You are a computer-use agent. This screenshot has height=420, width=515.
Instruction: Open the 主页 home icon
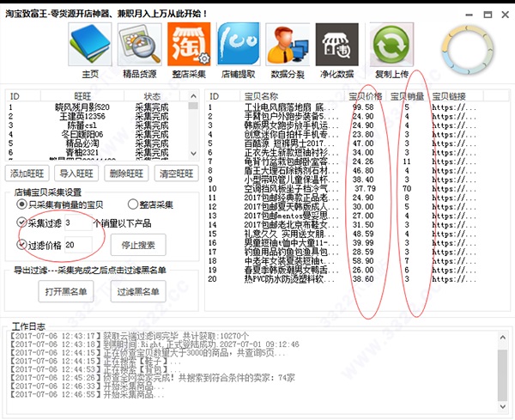89,45
